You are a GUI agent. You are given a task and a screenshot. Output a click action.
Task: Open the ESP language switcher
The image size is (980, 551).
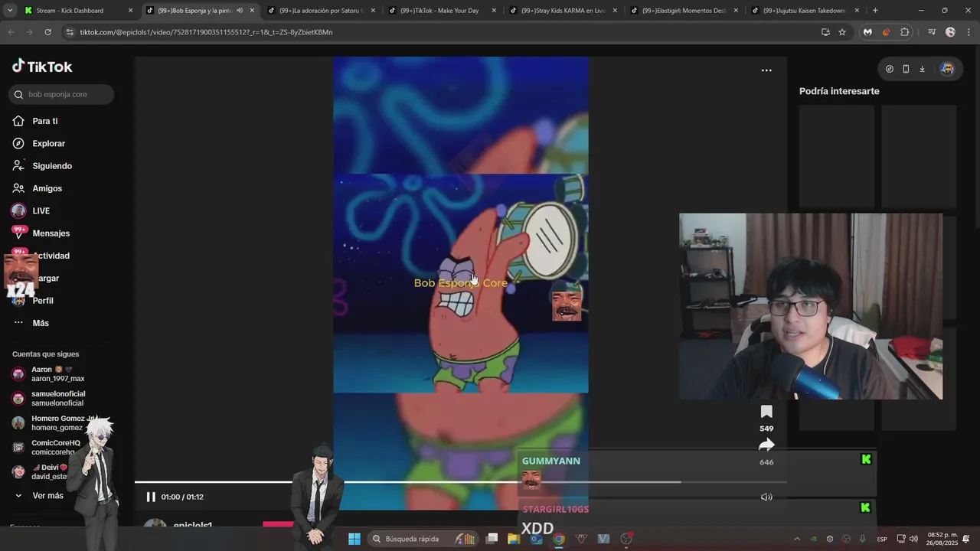click(882, 539)
